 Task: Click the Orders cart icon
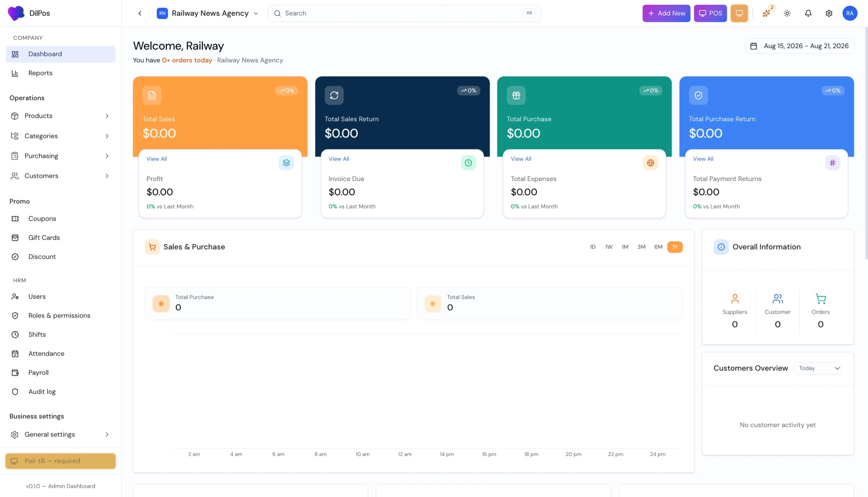[821, 299]
